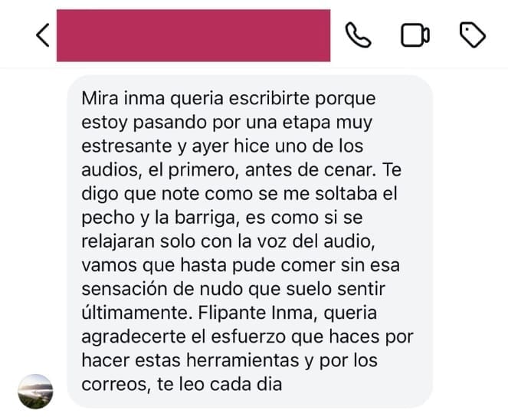Click the line 'pecho y la barriga'
The height and width of the screenshot is (420, 508).
coord(158,218)
